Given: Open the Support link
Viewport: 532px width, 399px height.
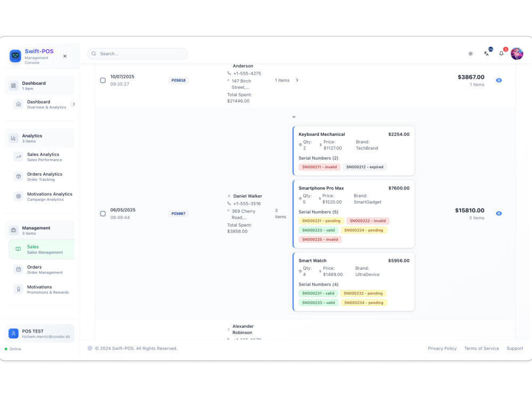Looking at the screenshot, I should [x=514, y=348].
